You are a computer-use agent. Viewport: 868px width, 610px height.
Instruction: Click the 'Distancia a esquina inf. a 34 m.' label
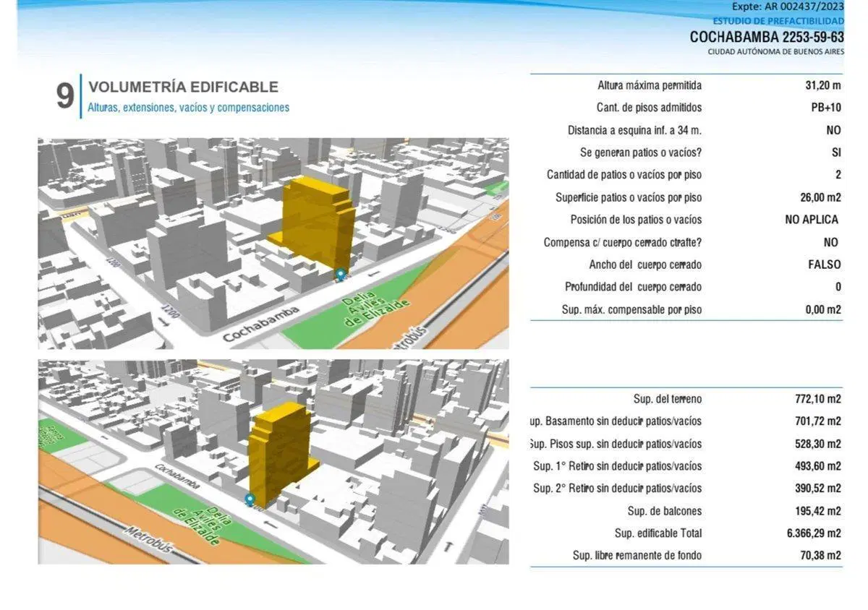(x=635, y=131)
